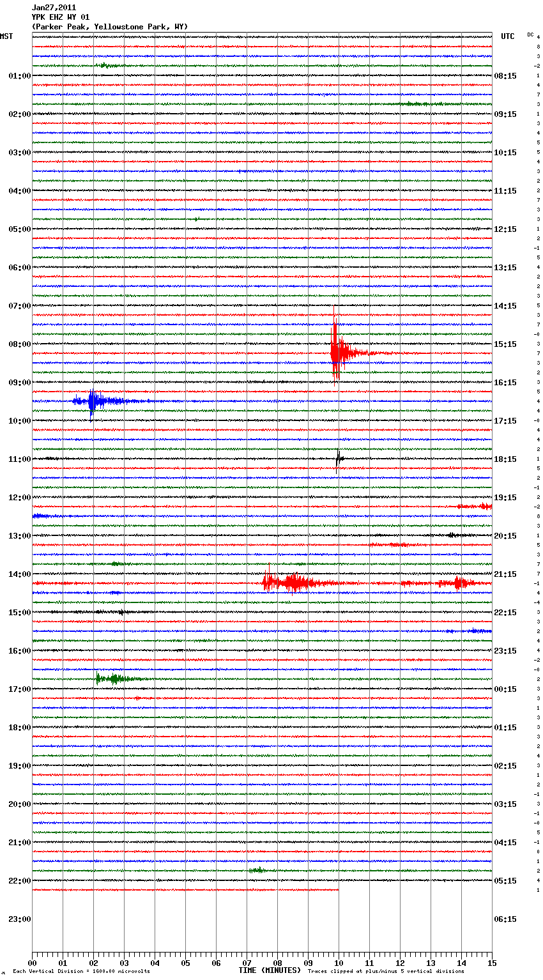This screenshot has height=980, width=543.
Task: Click the DC column header
Action: click(x=530, y=34)
